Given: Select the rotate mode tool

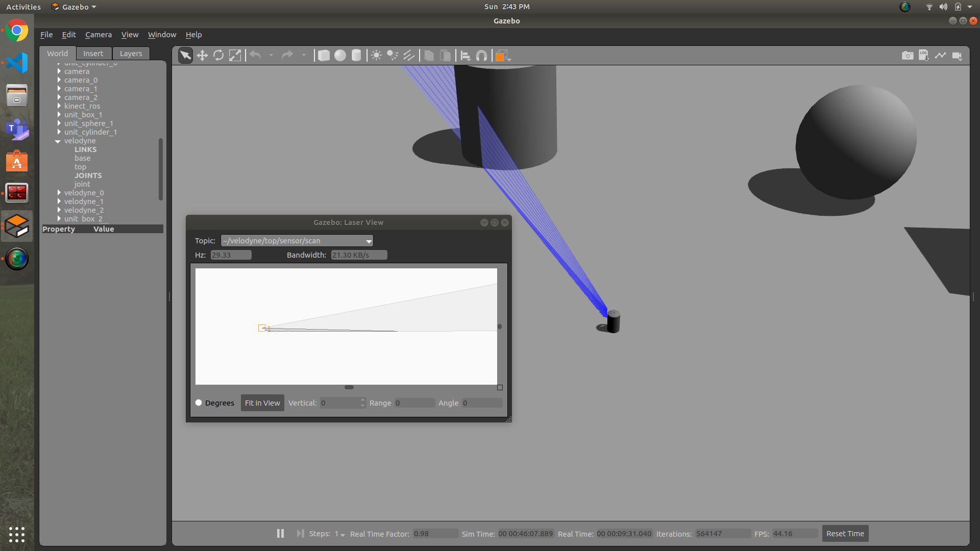Looking at the screenshot, I should click(218, 56).
